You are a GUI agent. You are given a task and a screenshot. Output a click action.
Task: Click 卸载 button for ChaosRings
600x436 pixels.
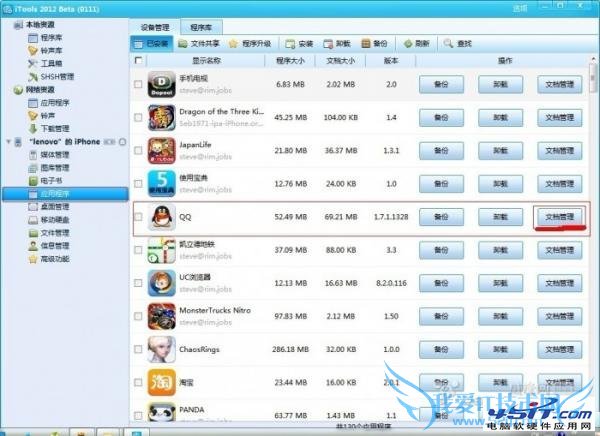tap(501, 349)
